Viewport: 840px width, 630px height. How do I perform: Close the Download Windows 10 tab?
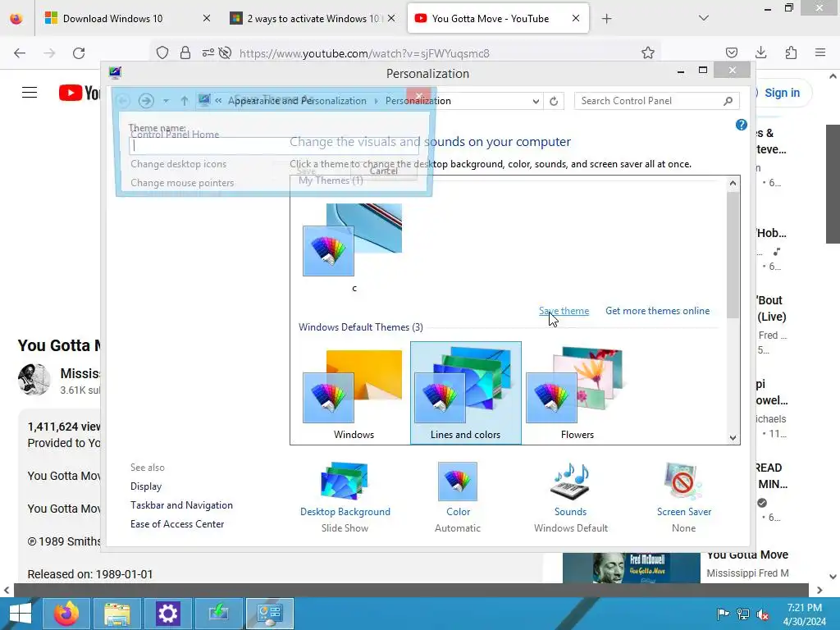[x=206, y=18]
